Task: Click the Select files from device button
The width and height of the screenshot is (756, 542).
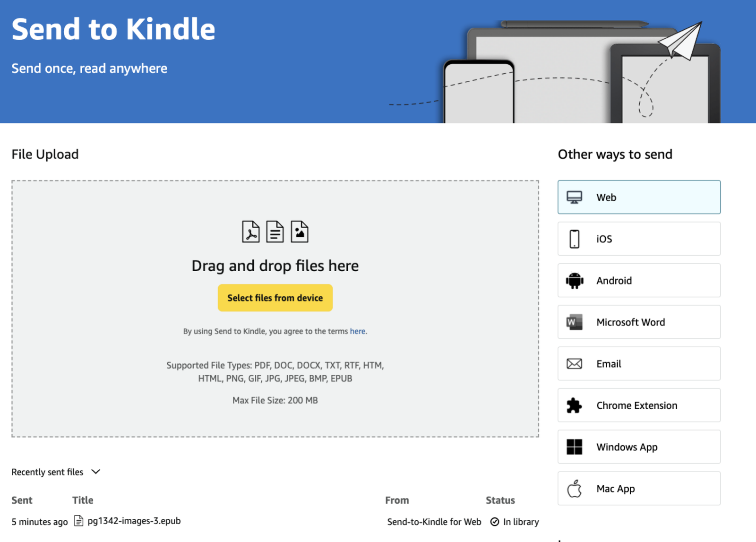Action: click(x=275, y=298)
